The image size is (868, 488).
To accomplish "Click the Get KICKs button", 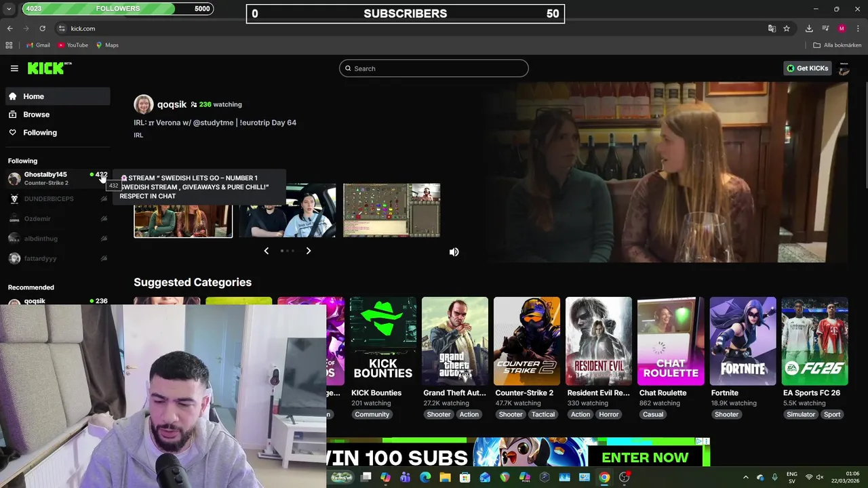I will click(807, 68).
